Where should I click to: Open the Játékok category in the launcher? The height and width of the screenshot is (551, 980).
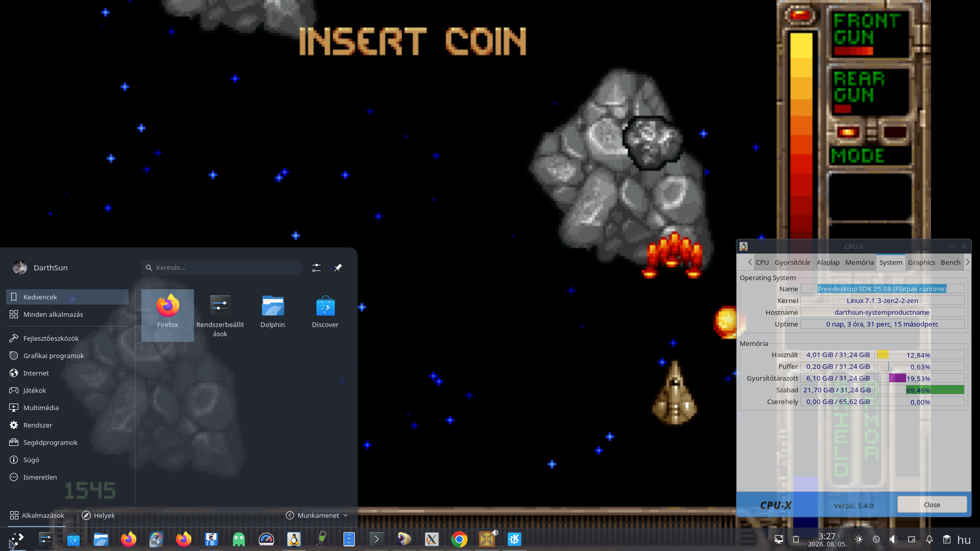67,390
